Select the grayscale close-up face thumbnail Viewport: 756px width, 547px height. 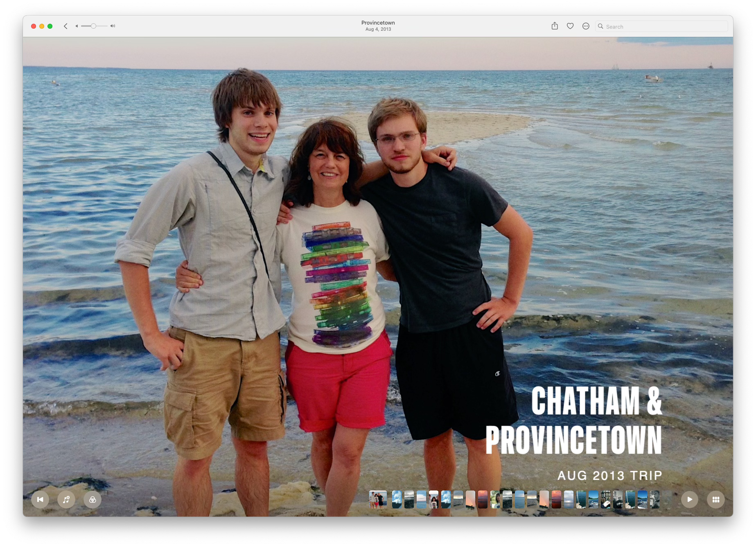click(x=654, y=500)
